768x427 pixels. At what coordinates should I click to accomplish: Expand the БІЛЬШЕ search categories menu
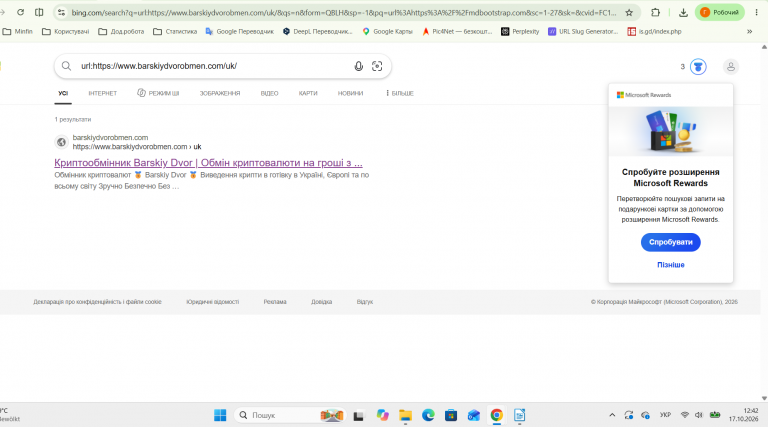[400, 93]
